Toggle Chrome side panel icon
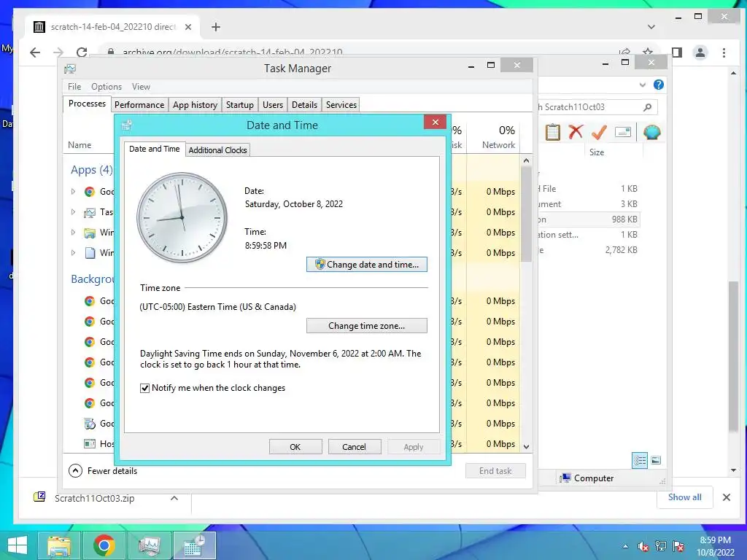Screen dimensions: 747x560 click(x=677, y=52)
